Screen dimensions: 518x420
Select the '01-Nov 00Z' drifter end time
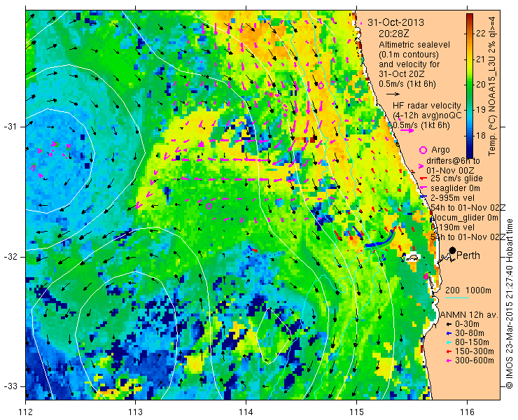coord(450,171)
